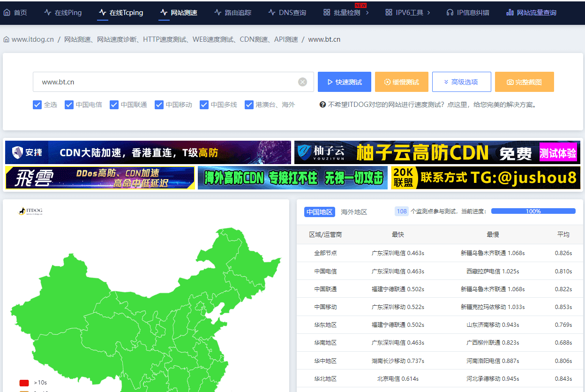Select the 华东地区 table row label
Image resolution: width=585 pixels, height=392 pixels.
click(325, 325)
